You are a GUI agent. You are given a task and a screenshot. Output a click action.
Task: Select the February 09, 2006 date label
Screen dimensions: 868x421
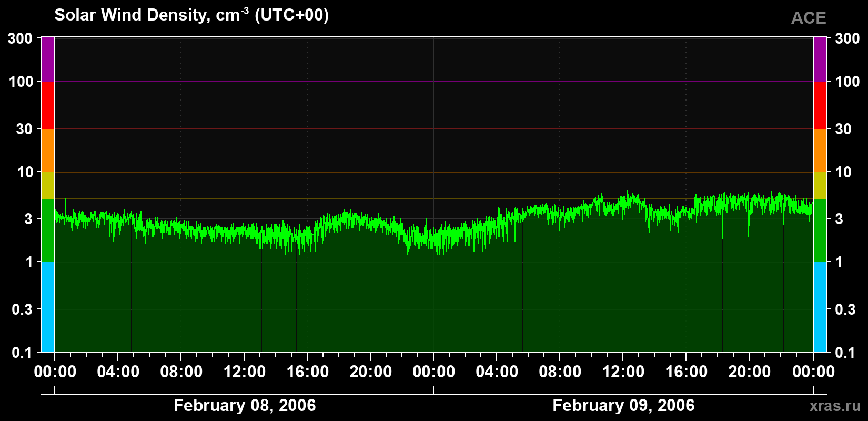(x=623, y=405)
